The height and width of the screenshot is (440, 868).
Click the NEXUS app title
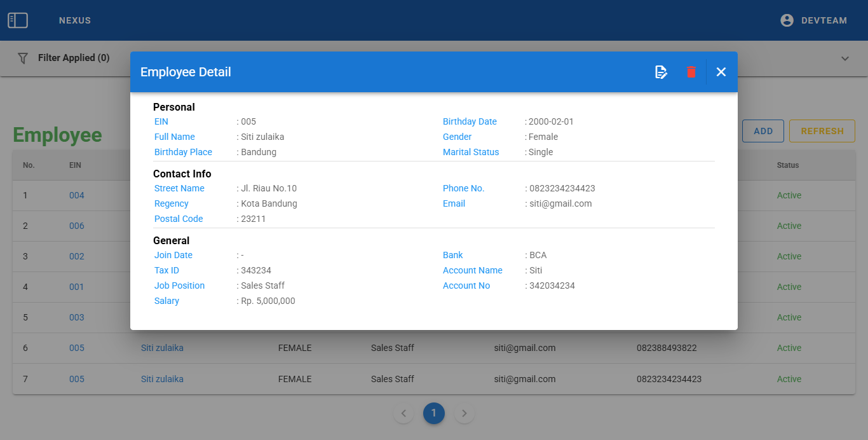tap(75, 20)
